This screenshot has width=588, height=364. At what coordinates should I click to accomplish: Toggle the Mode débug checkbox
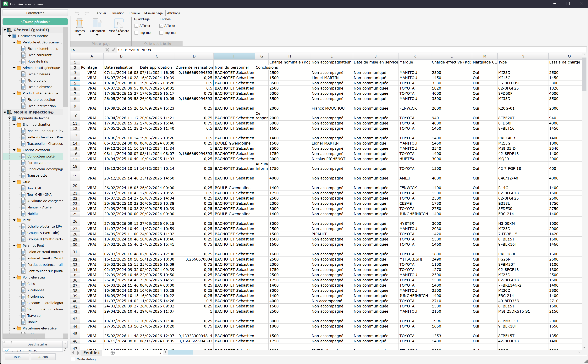(73, 359)
